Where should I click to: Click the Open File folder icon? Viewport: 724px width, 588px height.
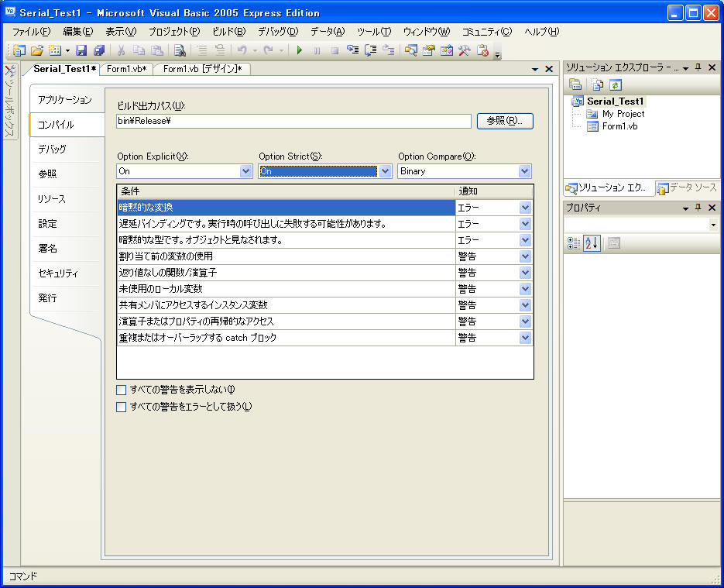[x=37, y=50]
